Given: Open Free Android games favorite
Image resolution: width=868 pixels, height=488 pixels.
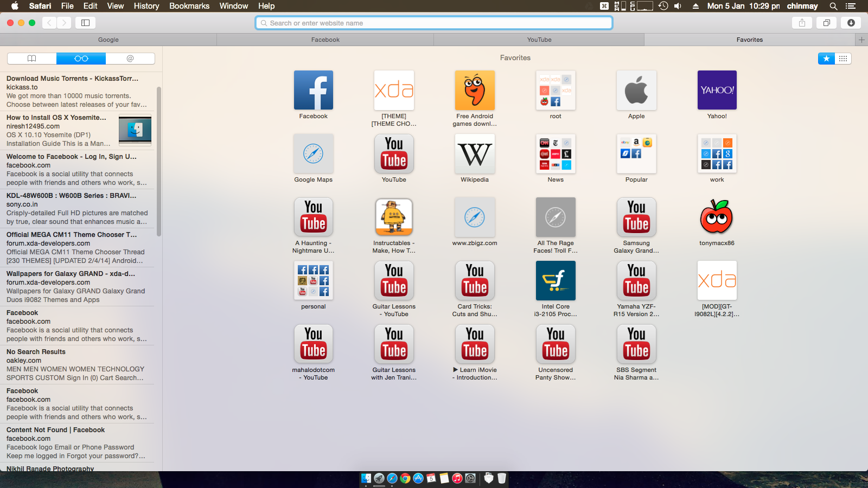Looking at the screenshot, I should point(475,90).
